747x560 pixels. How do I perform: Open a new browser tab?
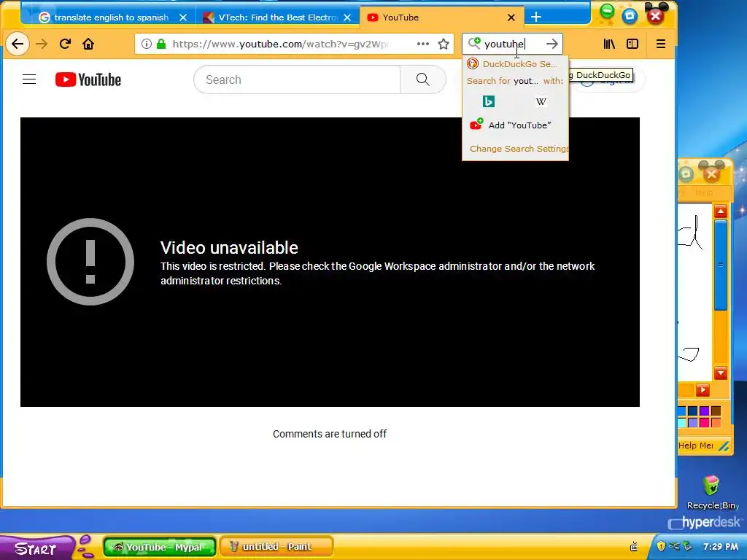536,17
